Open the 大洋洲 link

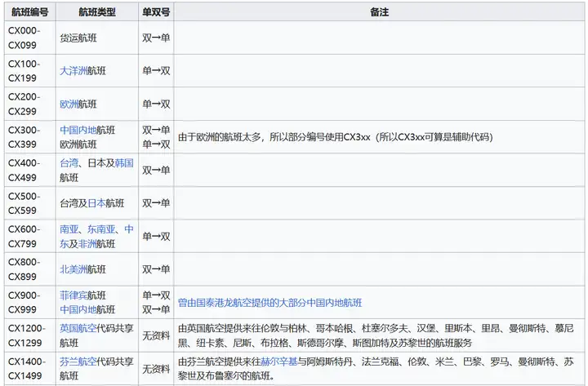pyautogui.click(x=73, y=71)
